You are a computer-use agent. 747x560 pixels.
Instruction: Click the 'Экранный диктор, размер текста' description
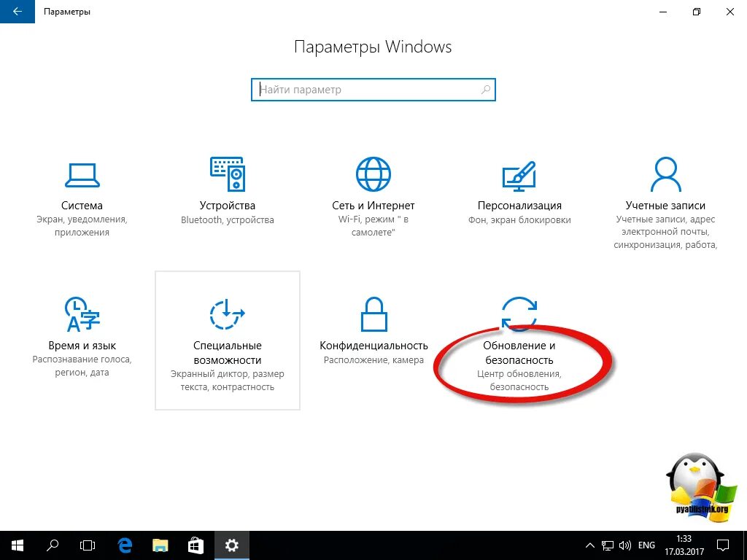(228, 381)
